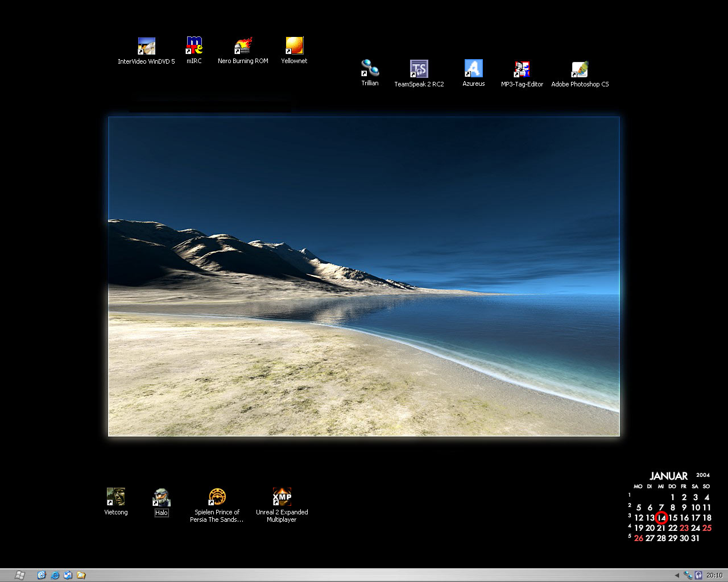Viewport: 728px width, 582px height.
Task: Expand hidden system tray icons arrow
Action: [676, 575]
